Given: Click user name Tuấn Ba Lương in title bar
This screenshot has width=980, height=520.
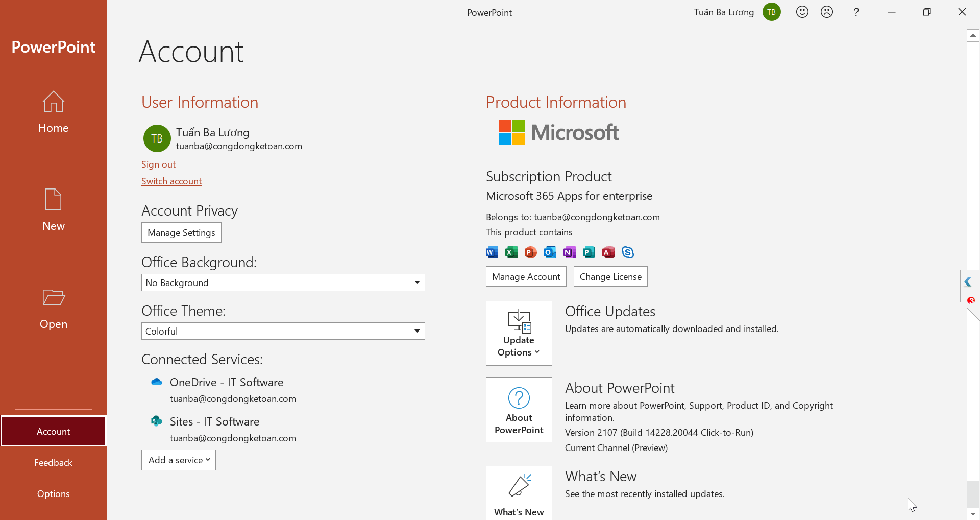Looking at the screenshot, I should [724, 12].
